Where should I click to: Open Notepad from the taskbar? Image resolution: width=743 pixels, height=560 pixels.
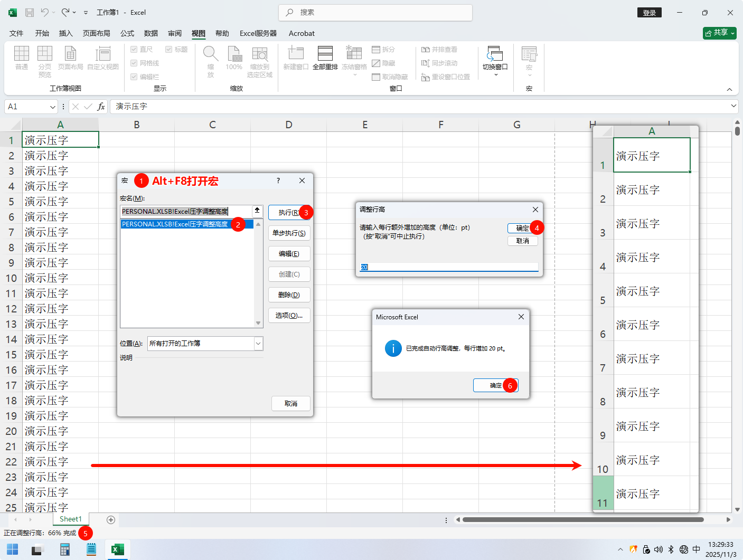coord(91,549)
